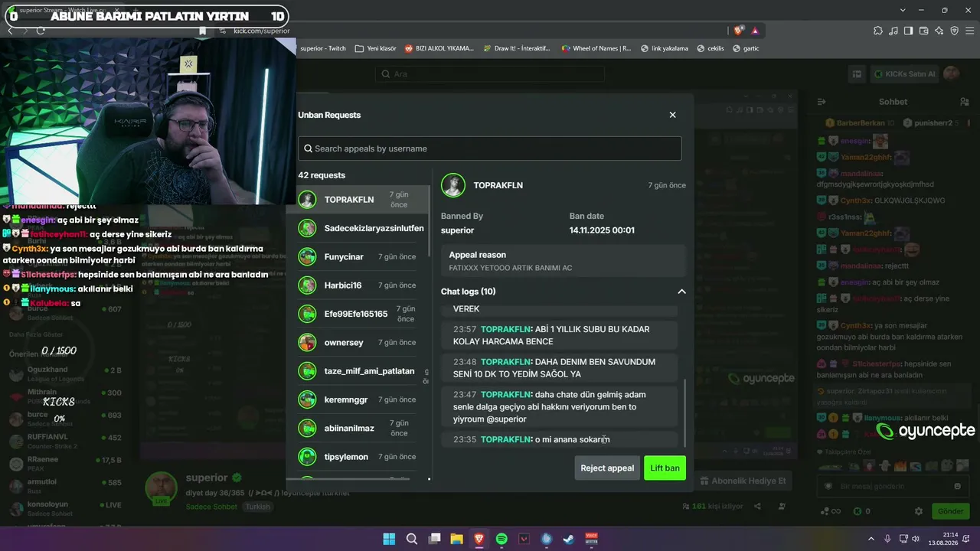Select Sadecekizlaryazsinlutfen request
980x551 pixels.
coord(364,228)
